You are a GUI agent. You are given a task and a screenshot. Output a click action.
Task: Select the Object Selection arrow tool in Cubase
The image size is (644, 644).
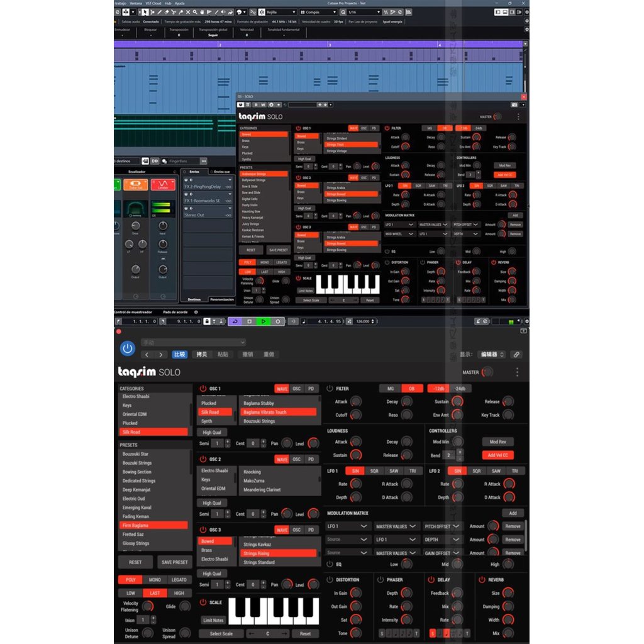pos(145,13)
